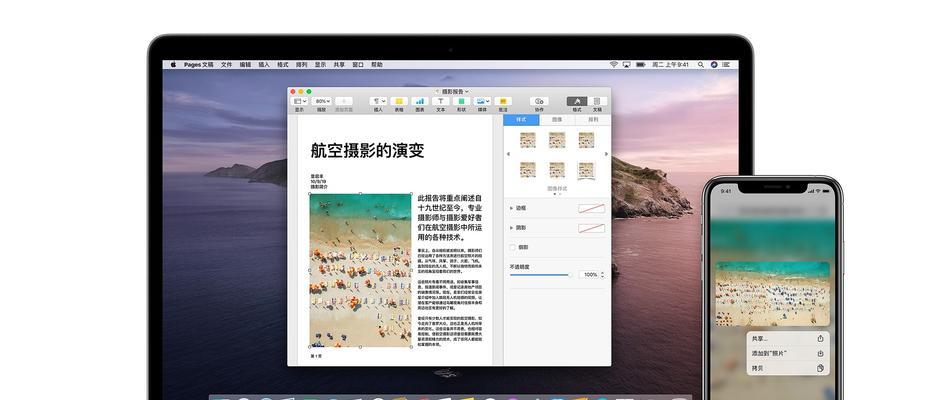This screenshot has width=926, height=400.
Task: Open the Arrange (排列) menu in menu bar
Action: click(x=301, y=64)
